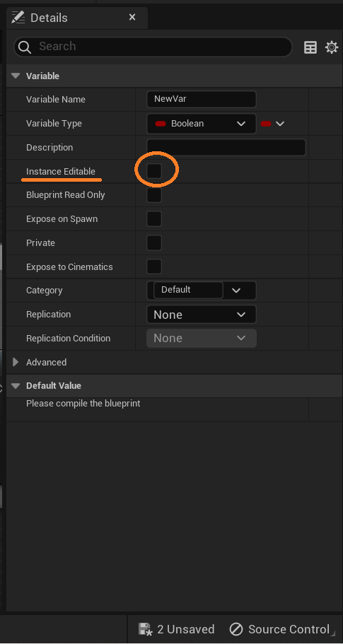
Task: Enable the Instance Editable checkbox
Action: [154, 171]
